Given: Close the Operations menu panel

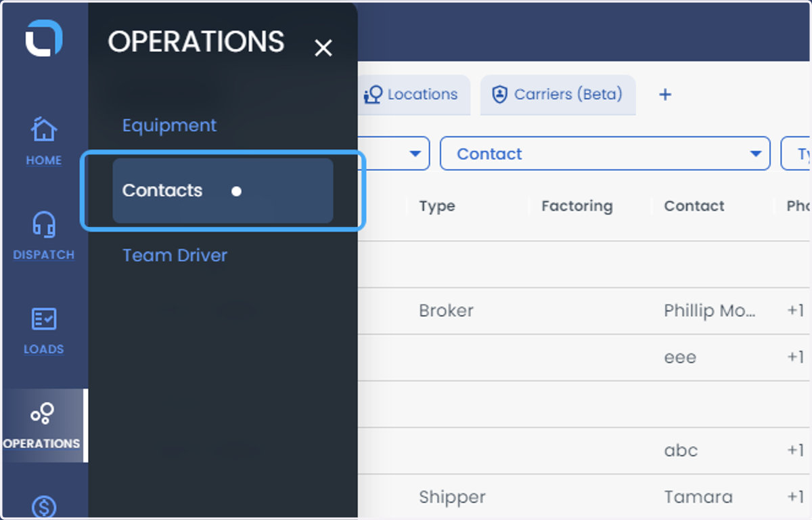Looking at the screenshot, I should 323,48.
